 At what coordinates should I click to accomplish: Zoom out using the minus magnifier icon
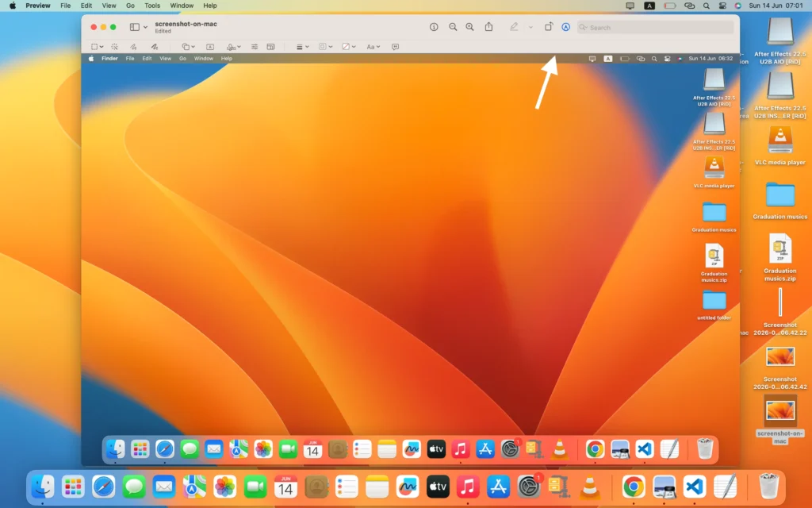point(453,27)
